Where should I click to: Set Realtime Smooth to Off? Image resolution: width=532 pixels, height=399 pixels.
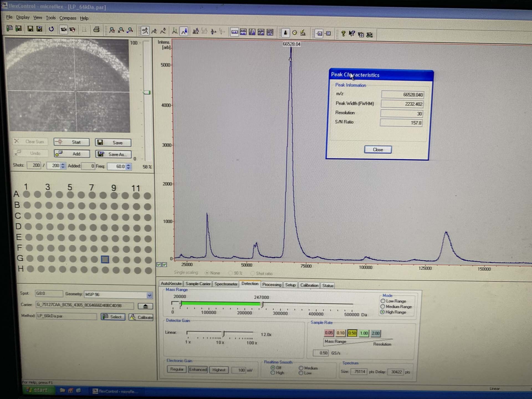(x=273, y=368)
